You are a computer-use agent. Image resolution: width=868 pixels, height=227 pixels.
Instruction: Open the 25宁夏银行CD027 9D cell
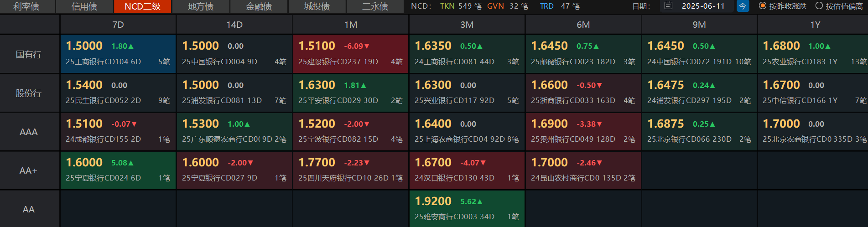(x=234, y=170)
